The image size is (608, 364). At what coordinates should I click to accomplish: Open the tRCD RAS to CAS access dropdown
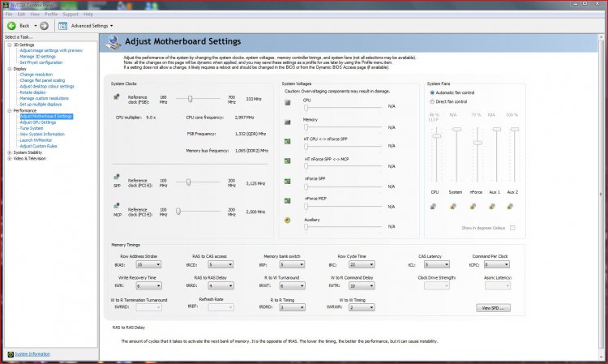coord(221,264)
